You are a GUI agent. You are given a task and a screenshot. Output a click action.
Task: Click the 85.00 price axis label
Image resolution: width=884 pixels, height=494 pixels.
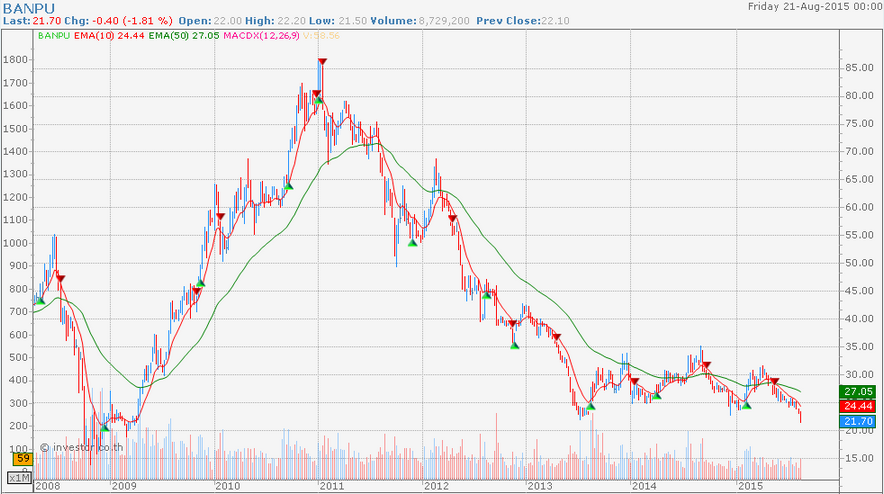[859, 68]
